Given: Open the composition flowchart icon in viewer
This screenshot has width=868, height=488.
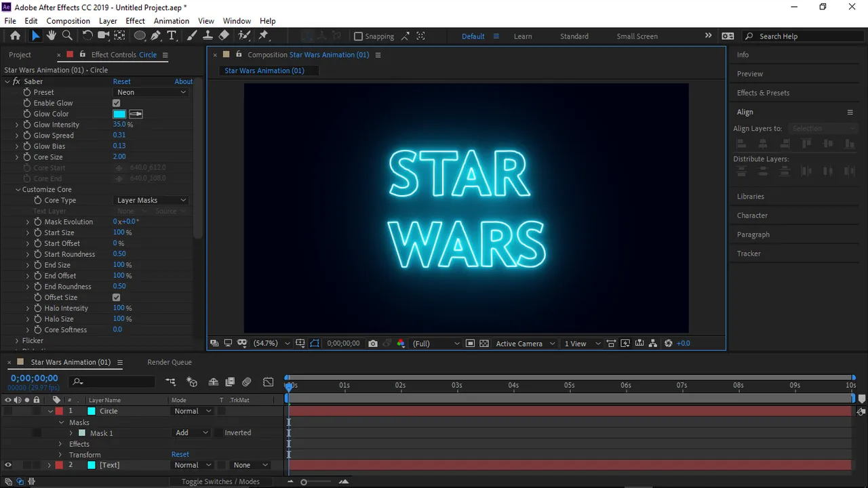Looking at the screenshot, I should [652, 344].
